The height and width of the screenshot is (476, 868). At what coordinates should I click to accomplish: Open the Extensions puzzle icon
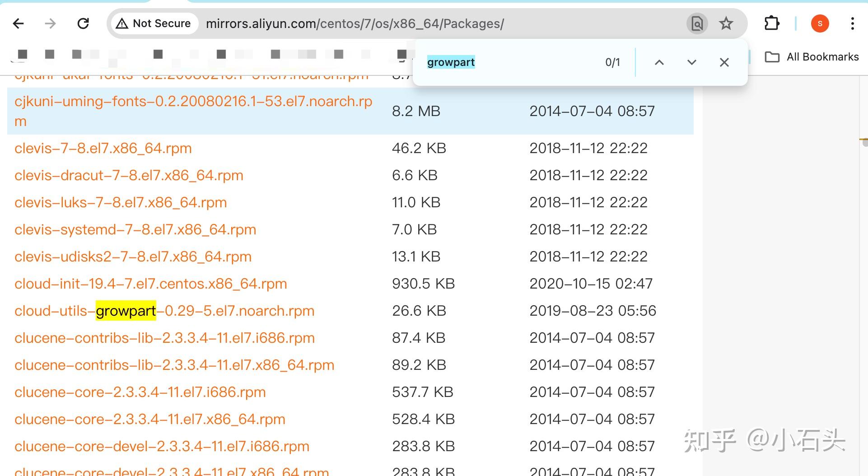pyautogui.click(x=772, y=23)
